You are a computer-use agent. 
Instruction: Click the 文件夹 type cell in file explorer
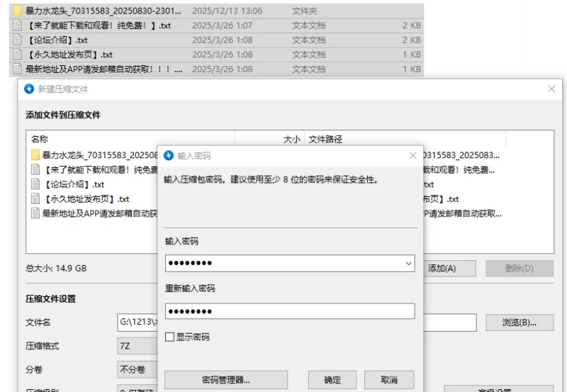pyautogui.click(x=305, y=11)
